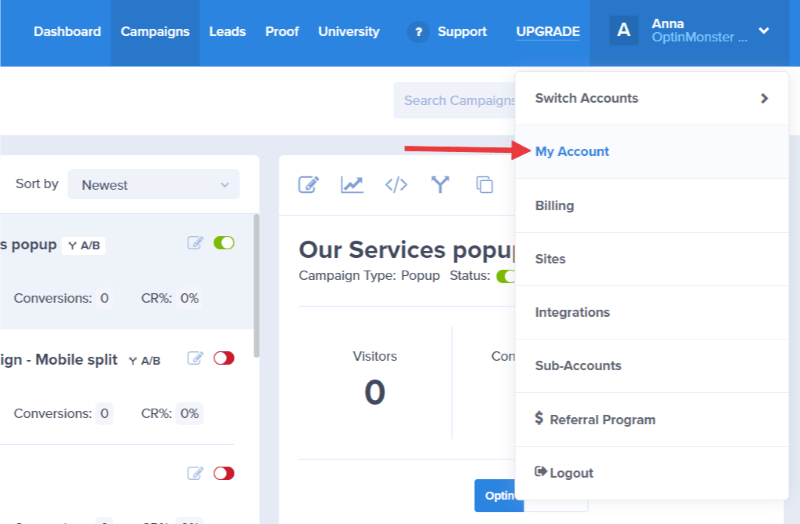Screen dimensions: 800x524
Task: Open the Billing menu item
Action: (x=555, y=206)
